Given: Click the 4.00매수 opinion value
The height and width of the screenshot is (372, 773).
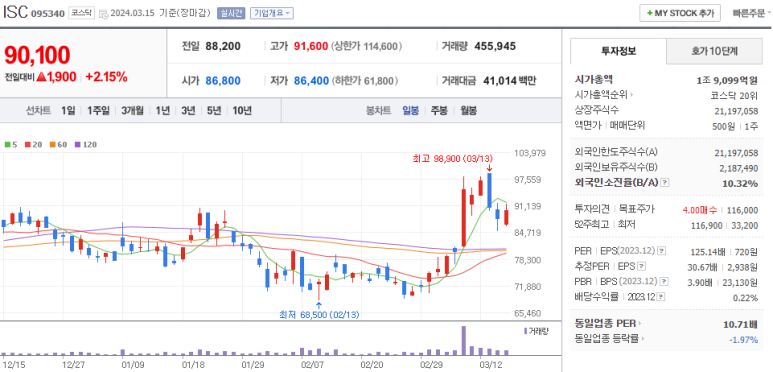Looking at the screenshot, I should (x=699, y=210).
